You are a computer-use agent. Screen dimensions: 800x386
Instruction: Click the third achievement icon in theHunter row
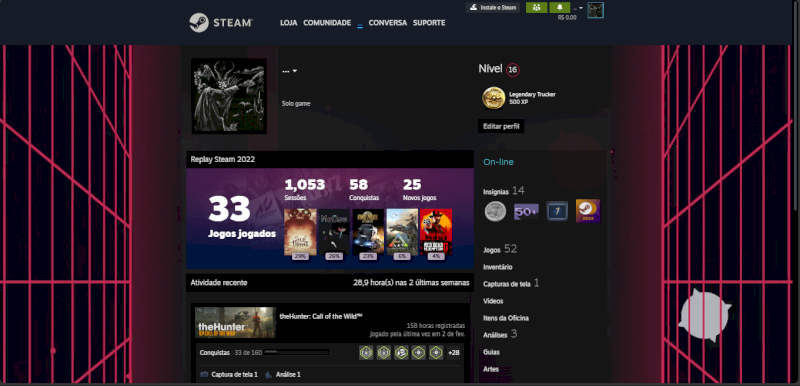tap(401, 352)
